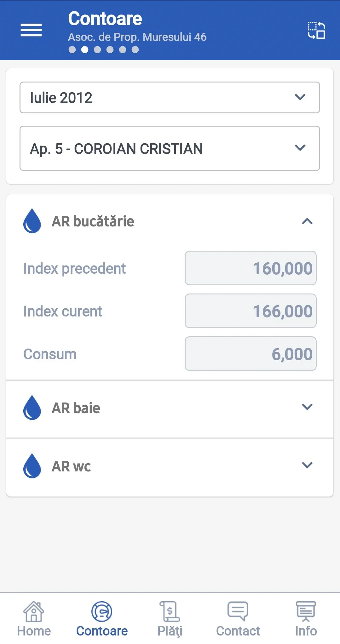Collapse the AR bucătărie section

pyautogui.click(x=307, y=221)
